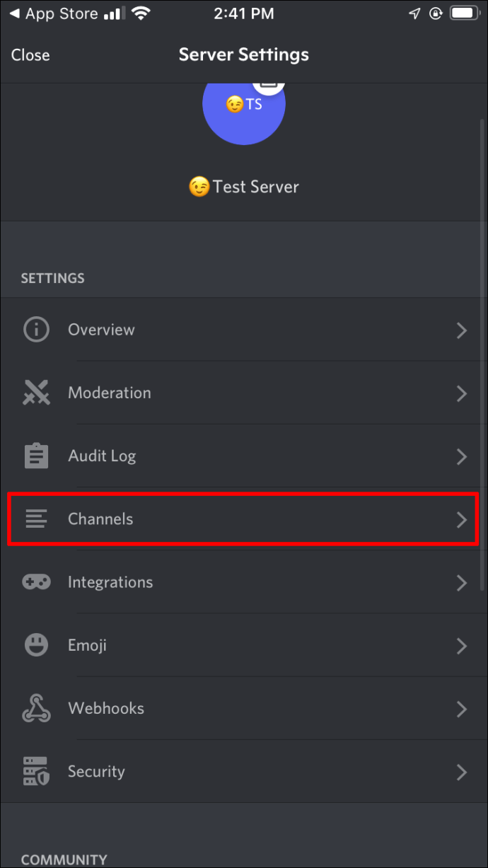
Task: Expand Security using its chevron arrow
Action: pos(462,772)
